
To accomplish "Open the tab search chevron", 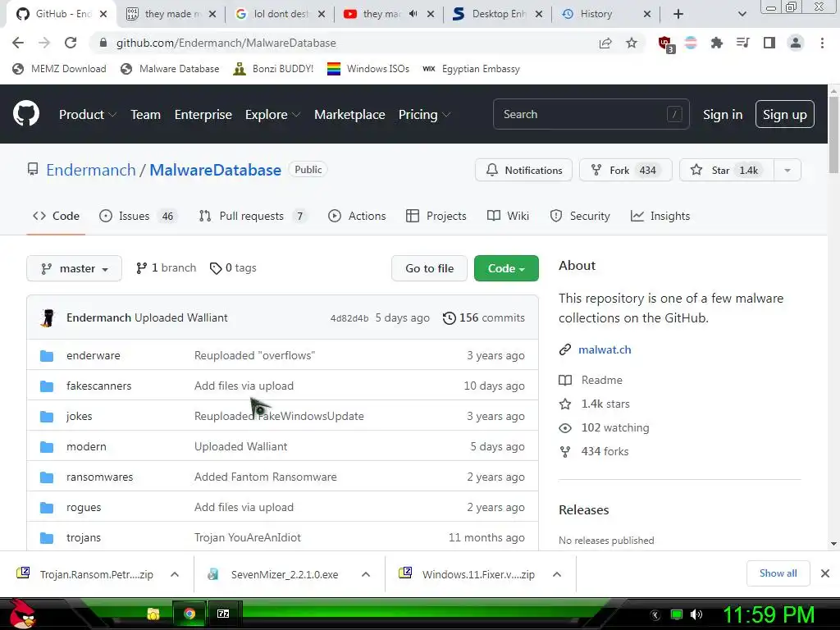I will pos(742,14).
